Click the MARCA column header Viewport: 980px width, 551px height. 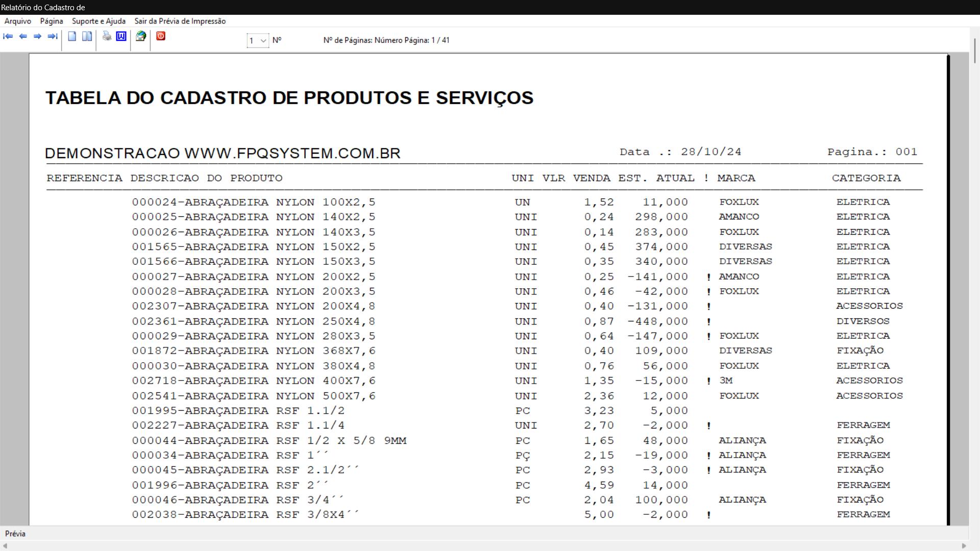coord(736,178)
